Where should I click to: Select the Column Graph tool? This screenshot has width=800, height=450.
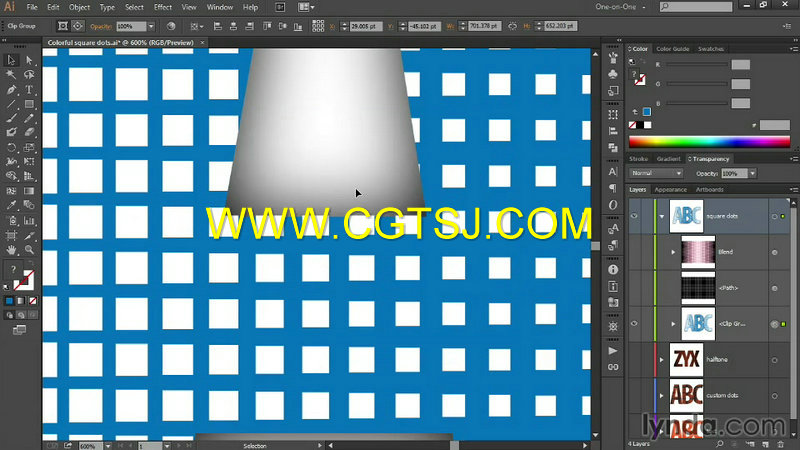29,221
